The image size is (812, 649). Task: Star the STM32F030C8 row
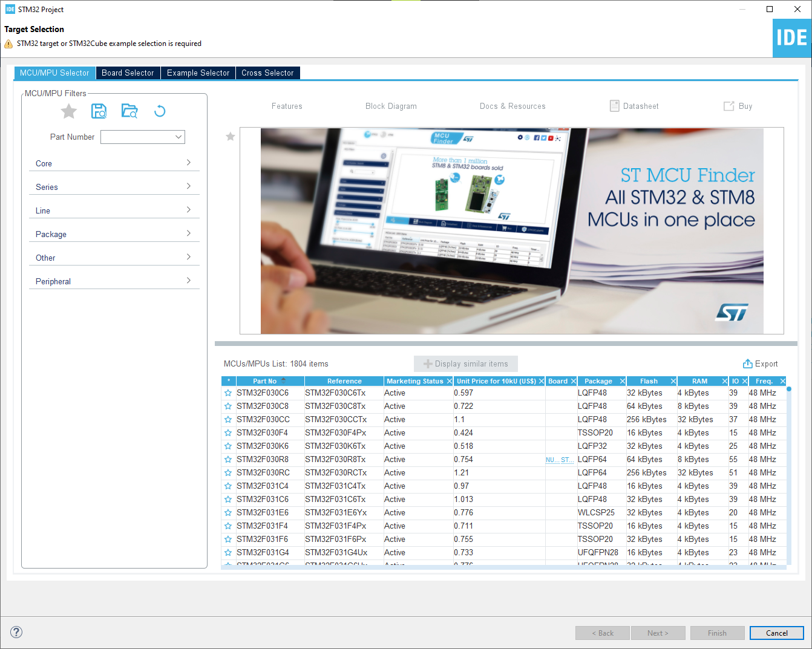coord(228,406)
